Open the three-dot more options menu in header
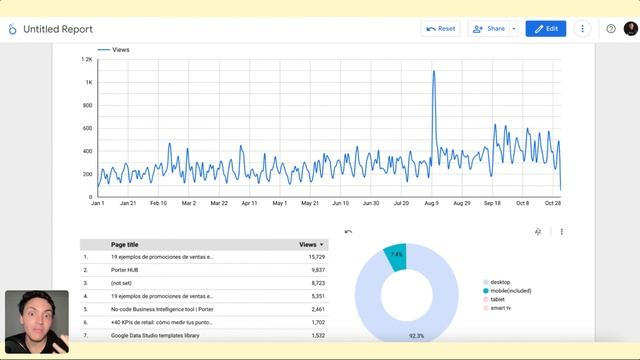This screenshot has height=360, width=640. 582,29
